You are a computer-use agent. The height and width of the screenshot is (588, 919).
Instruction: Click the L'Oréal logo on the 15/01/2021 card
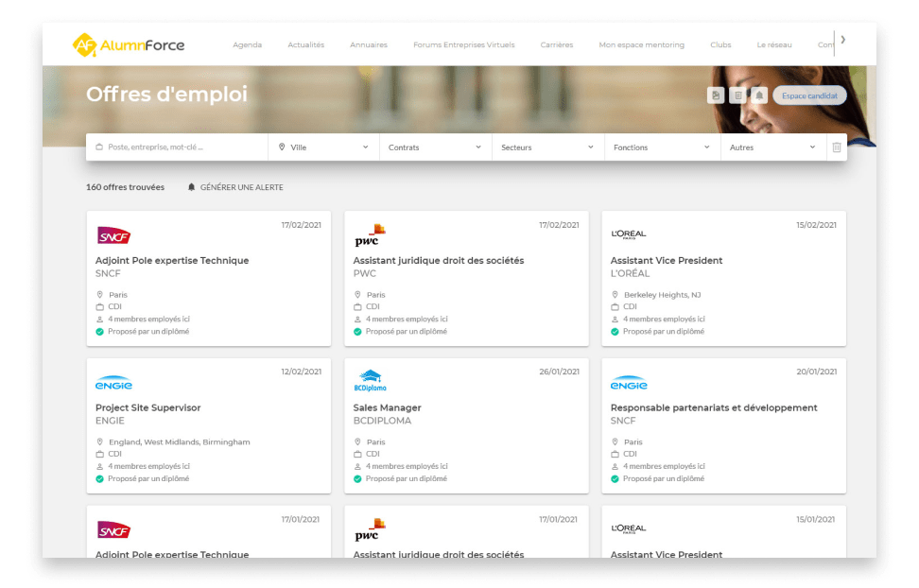click(x=629, y=528)
